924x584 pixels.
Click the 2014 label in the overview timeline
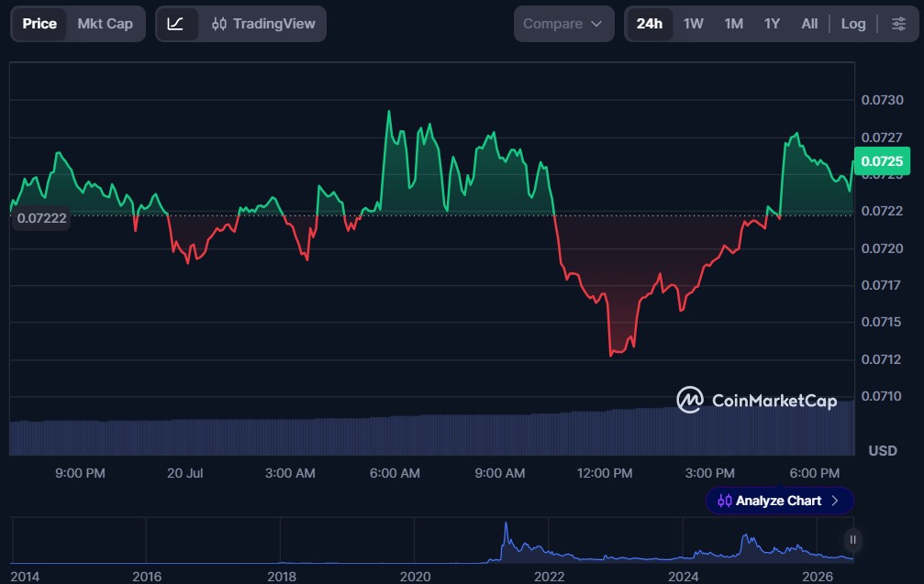25,577
